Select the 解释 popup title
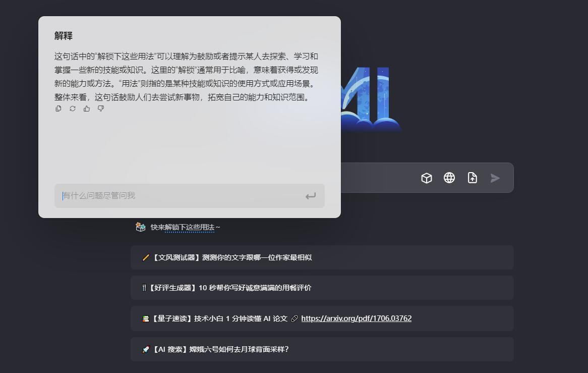 coord(62,36)
